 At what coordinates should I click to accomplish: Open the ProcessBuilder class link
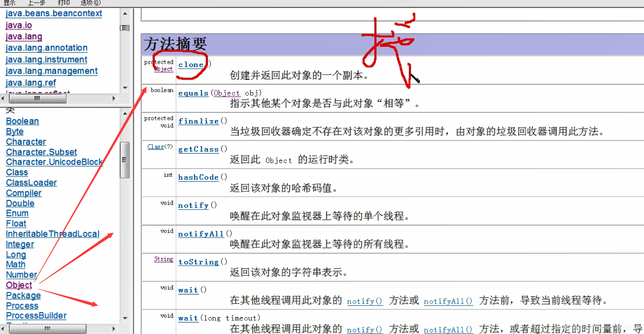pos(36,316)
